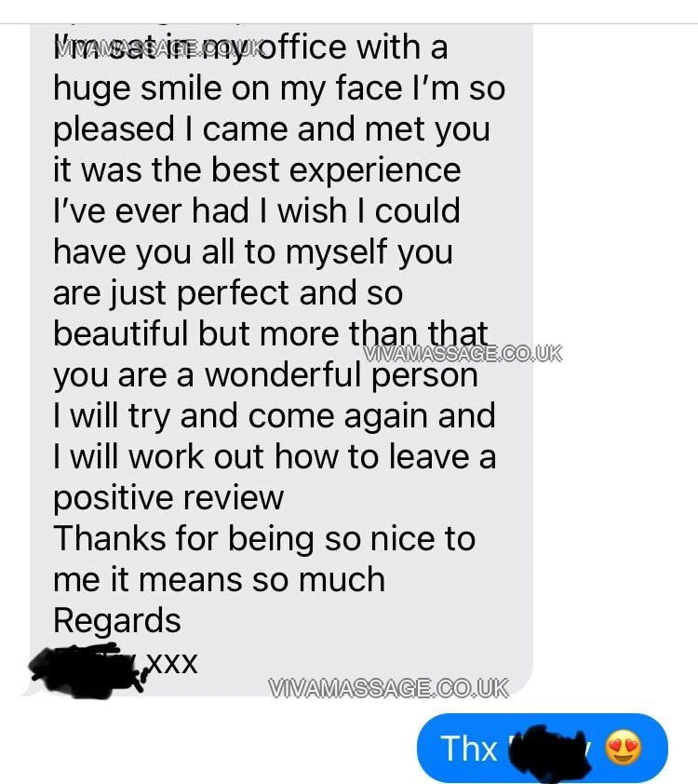698x784 pixels.
Task: Click "it was the best experience" line
Action: tap(257, 170)
